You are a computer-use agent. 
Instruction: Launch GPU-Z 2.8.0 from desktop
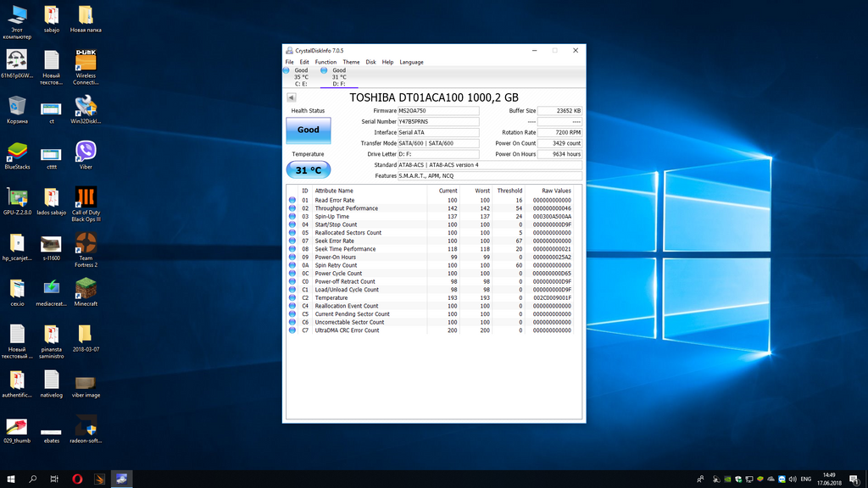coord(17,202)
